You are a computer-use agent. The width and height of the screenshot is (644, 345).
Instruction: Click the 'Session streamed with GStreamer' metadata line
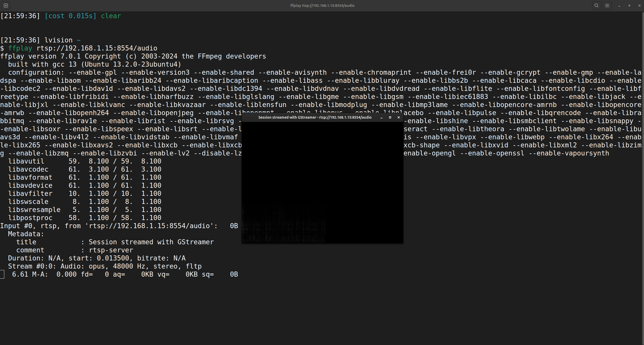151,242
